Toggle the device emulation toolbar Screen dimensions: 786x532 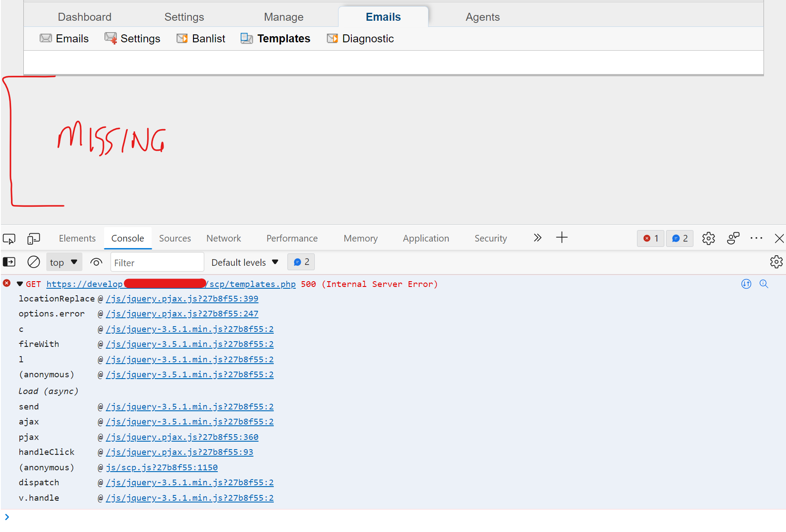[34, 238]
